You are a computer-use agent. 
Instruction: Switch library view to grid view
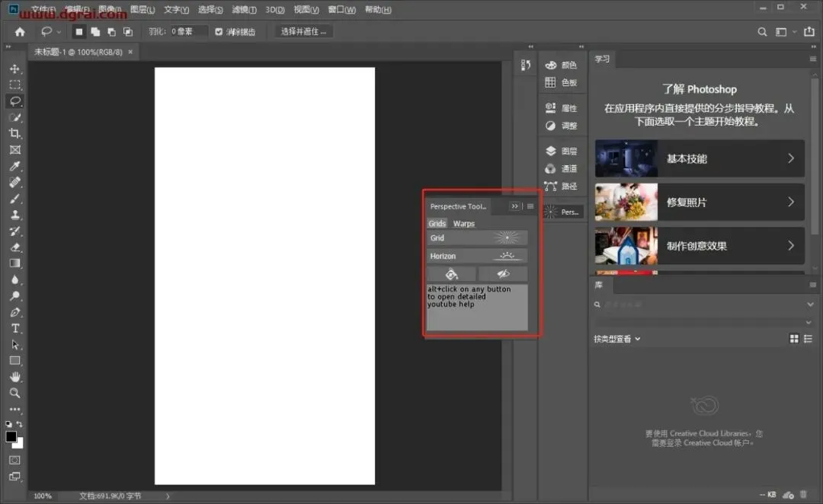coord(794,339)
